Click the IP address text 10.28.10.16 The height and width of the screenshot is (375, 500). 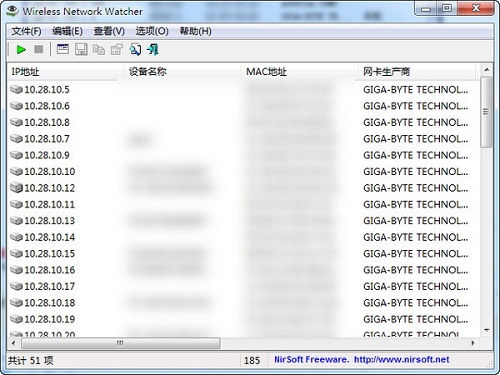click(x=50, y=270)
